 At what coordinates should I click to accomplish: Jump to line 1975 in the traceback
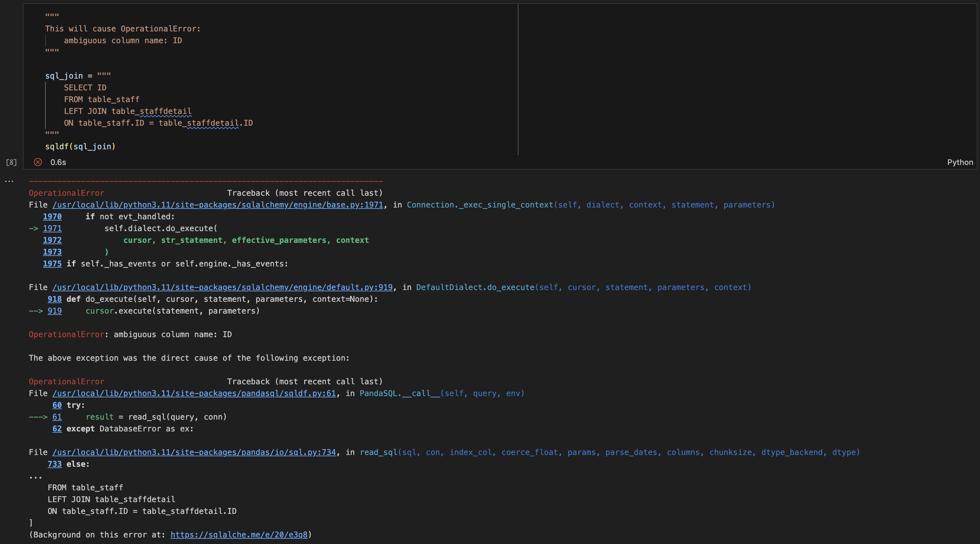(52, 263)
